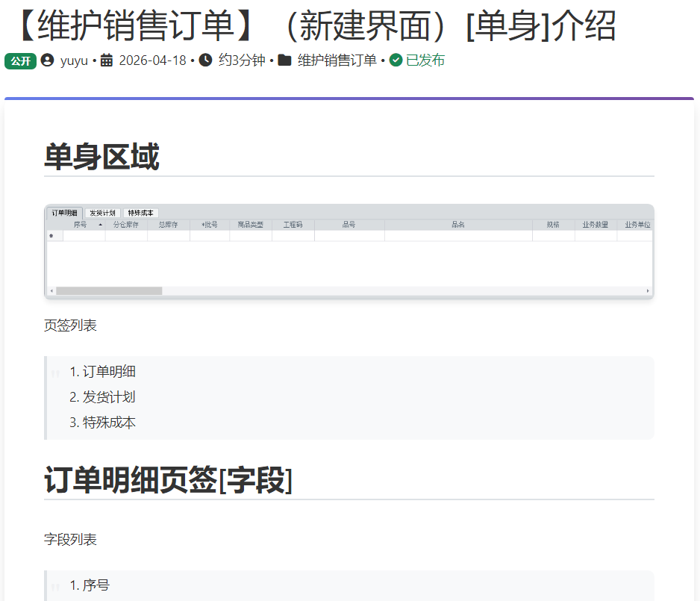Viewport: 700px width, 601px height.
Task: Open the 维护销售订单 category link
Action: tap(337, 60)
